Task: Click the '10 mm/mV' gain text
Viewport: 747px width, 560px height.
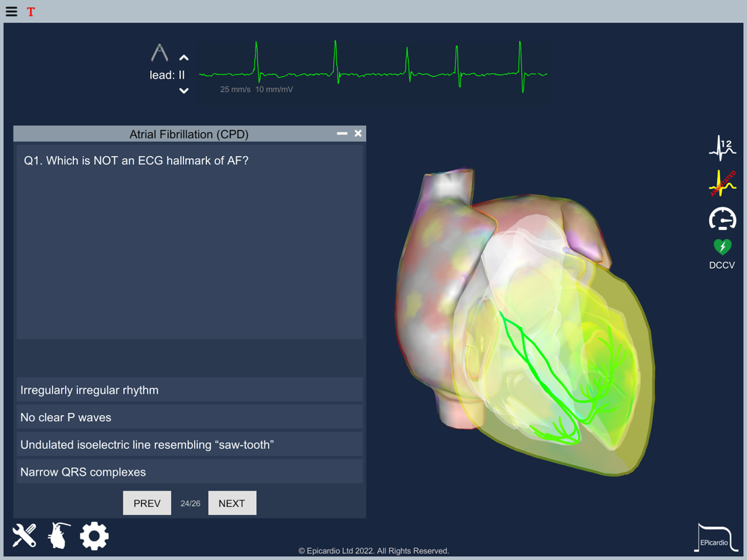Action: (274, 90)
